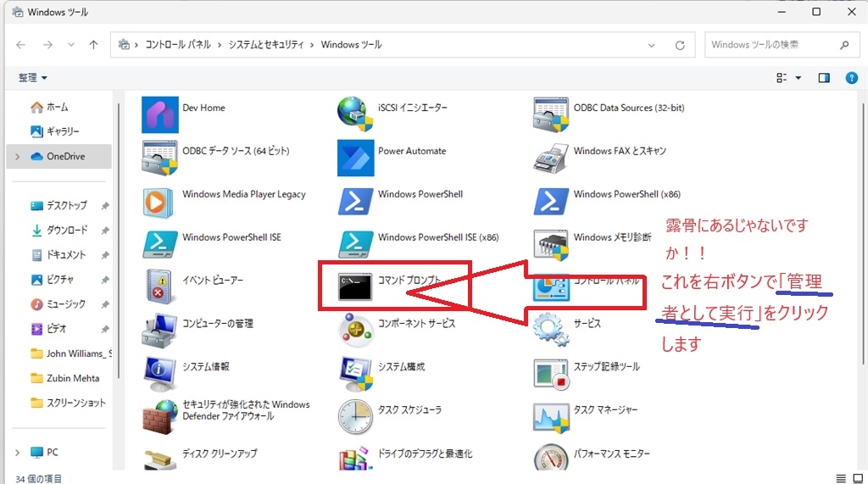Open recent locations dropdown arrow
868x484 pixels.
71,45
